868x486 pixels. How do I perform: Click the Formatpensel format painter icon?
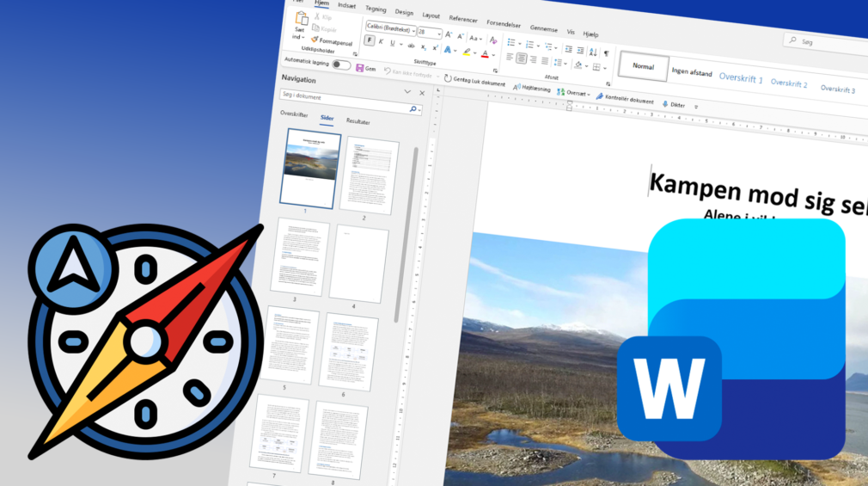315,40
